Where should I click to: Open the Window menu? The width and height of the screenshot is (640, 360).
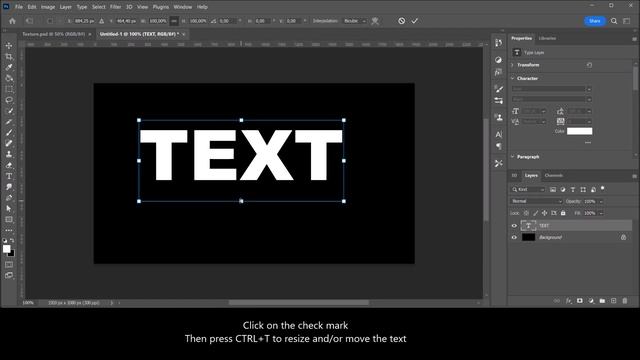point(182,7)
